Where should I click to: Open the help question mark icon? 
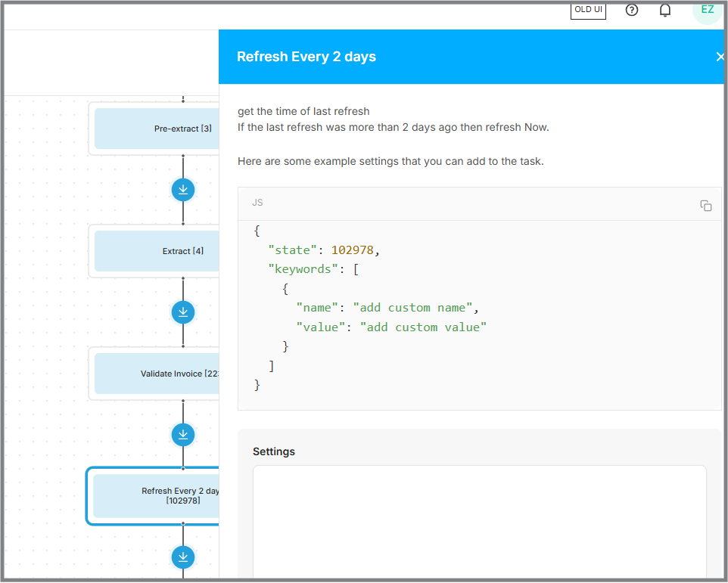[x=631, y=10]
